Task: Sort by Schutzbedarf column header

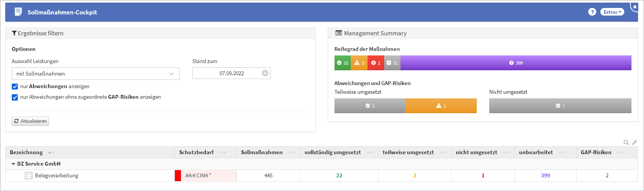Action: tap(196, 152)
